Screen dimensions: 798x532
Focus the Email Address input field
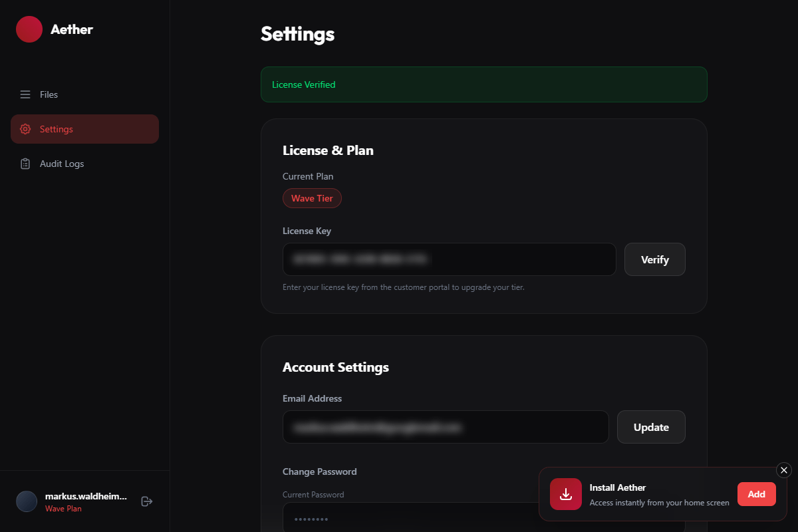(446, 427)
